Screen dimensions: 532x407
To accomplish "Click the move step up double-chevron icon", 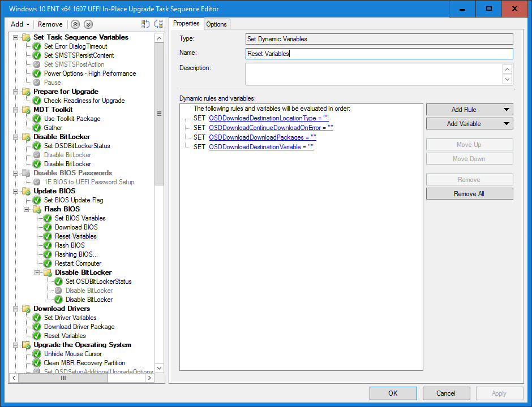I will coord(75,24).
